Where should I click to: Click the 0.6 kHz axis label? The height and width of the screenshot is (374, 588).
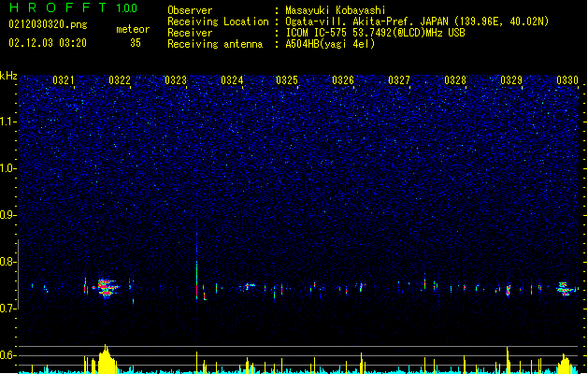pyautogui.click(x=7, y=355)
